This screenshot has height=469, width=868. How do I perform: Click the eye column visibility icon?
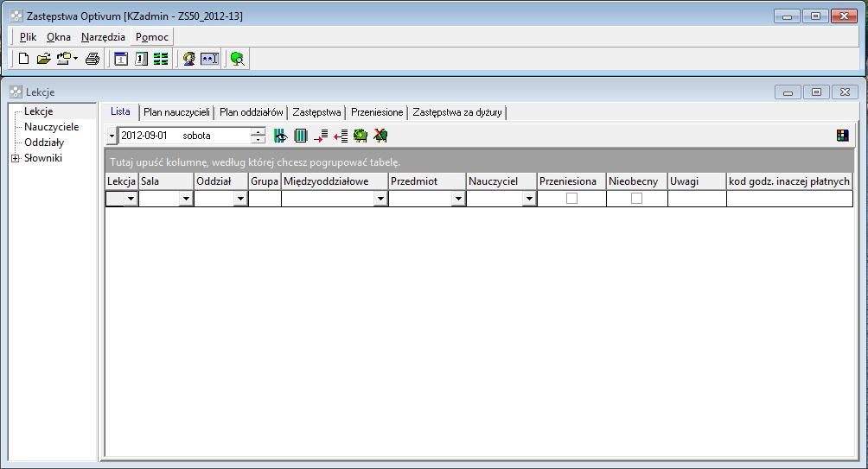click(281, 136)
